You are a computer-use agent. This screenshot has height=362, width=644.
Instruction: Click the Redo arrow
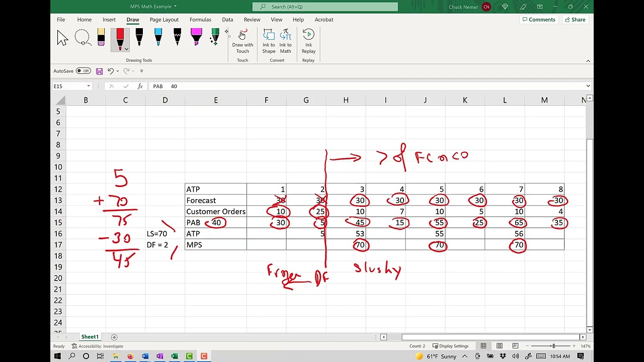(126, 71)
